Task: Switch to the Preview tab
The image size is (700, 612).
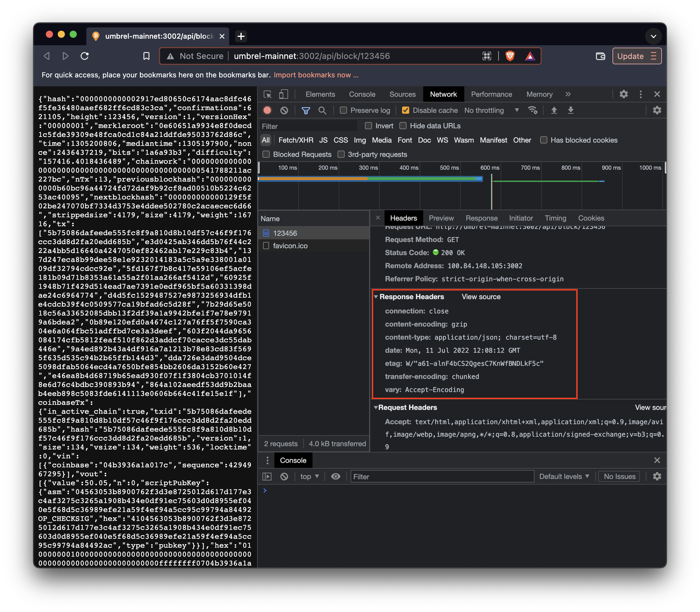Action: (x=441, y=218)
